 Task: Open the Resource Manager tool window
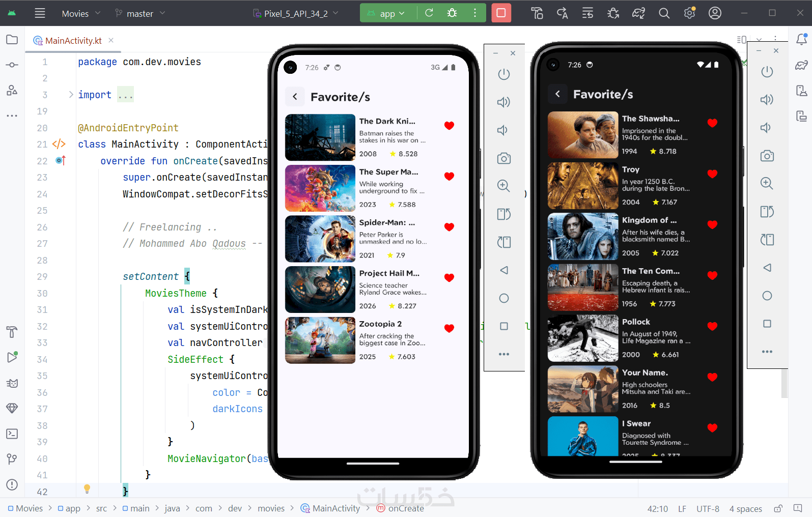(x=12, y=91)
